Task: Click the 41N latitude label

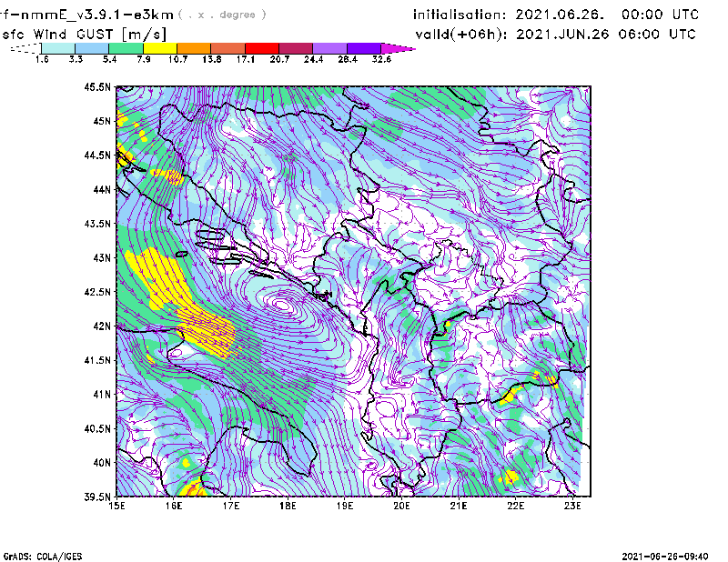Action: pos(102,394)
